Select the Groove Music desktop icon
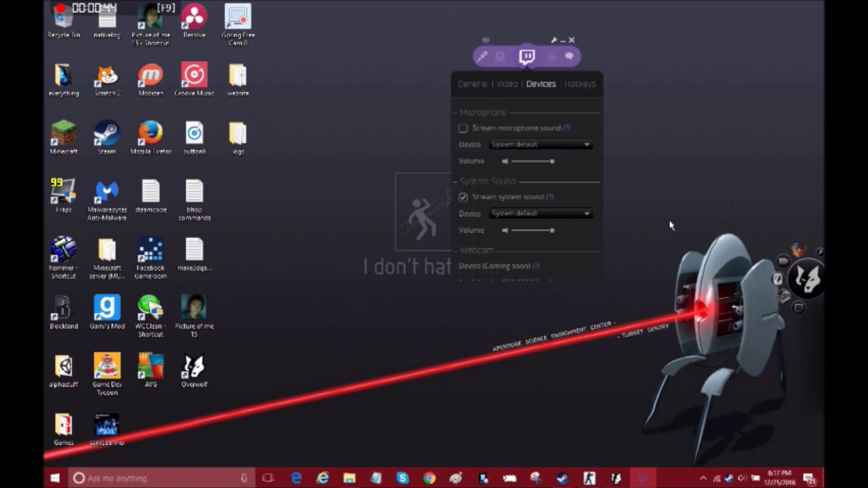The height and width of the screenshot is (488, 868). (194, 79)
